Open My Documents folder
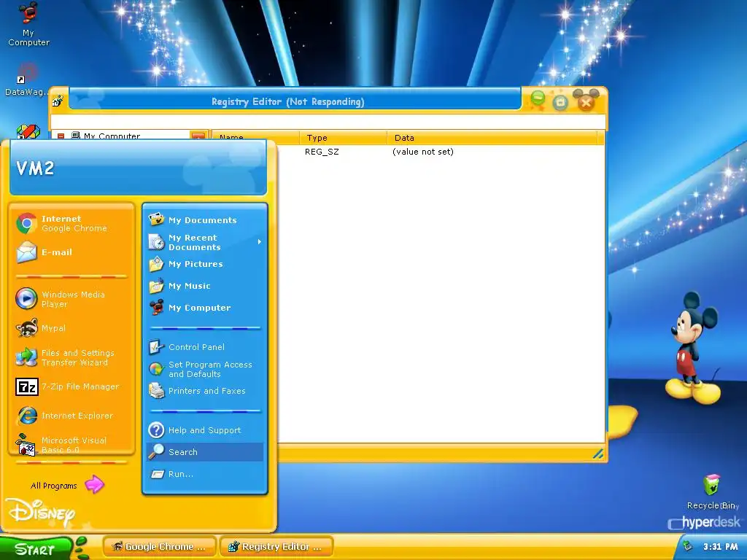 [x=205, y=220]
